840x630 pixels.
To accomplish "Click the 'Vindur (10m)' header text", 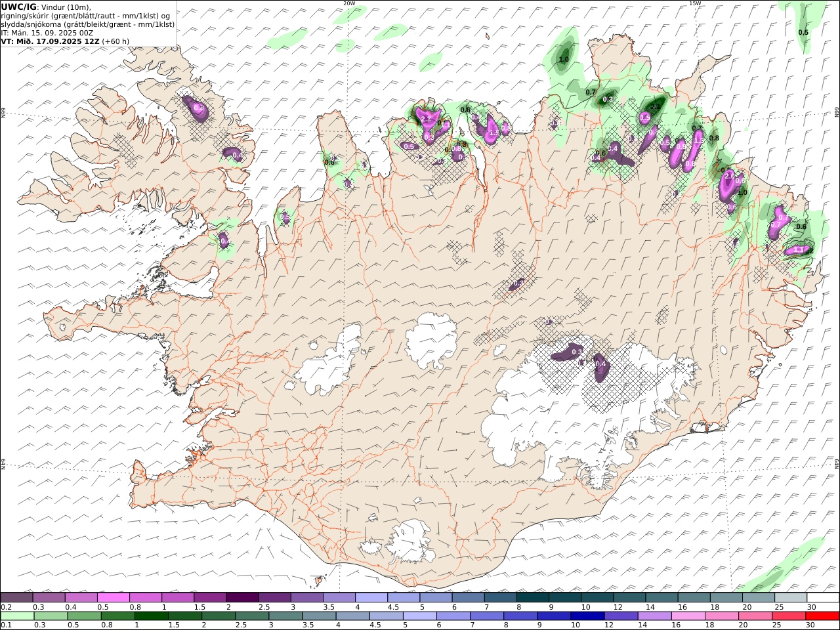I will [x=66, y=7].
